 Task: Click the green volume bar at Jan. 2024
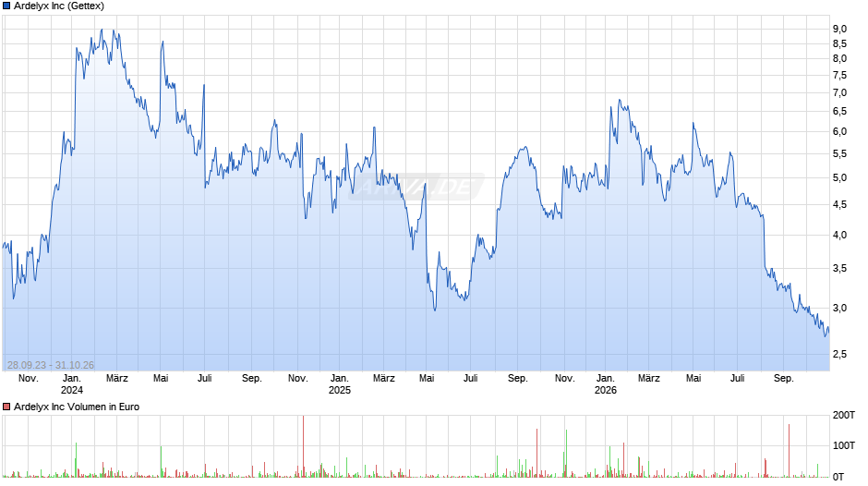pos(76,460)
